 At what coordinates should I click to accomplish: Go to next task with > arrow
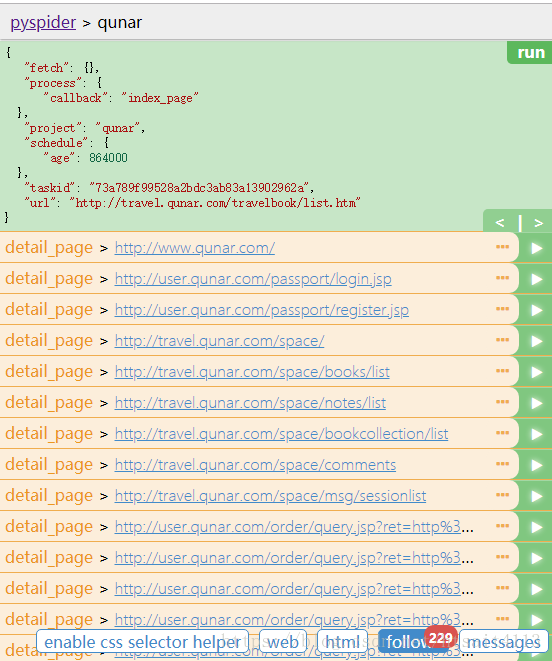pos(538,222)
